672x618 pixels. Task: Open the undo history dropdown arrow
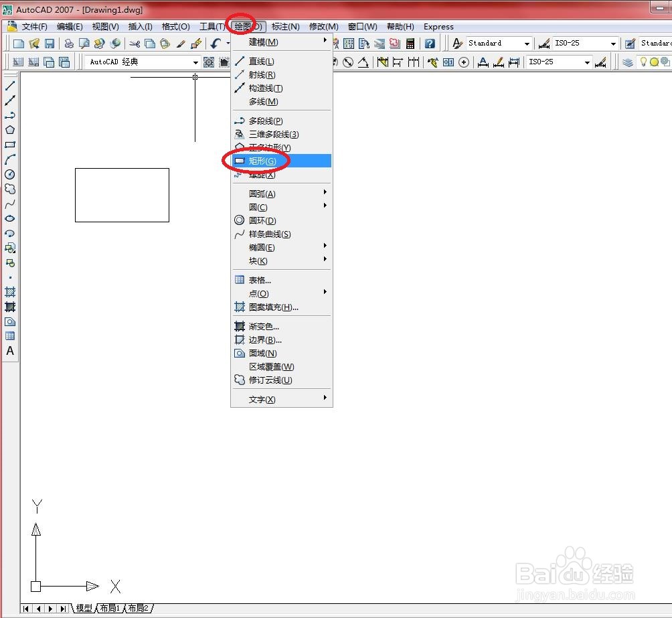click(x=228, y=44)
